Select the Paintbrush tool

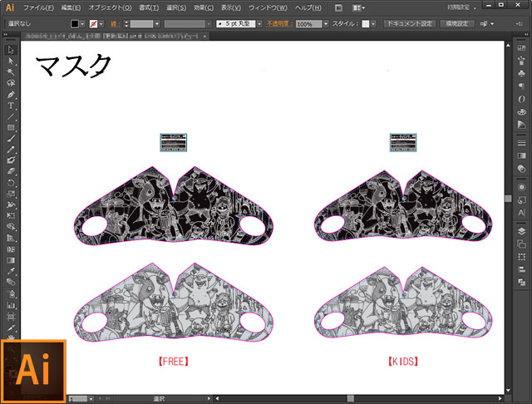point(11,138)
